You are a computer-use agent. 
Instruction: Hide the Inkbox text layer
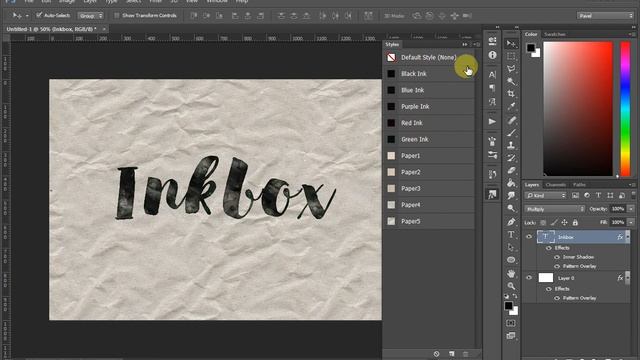click(529, 237)
